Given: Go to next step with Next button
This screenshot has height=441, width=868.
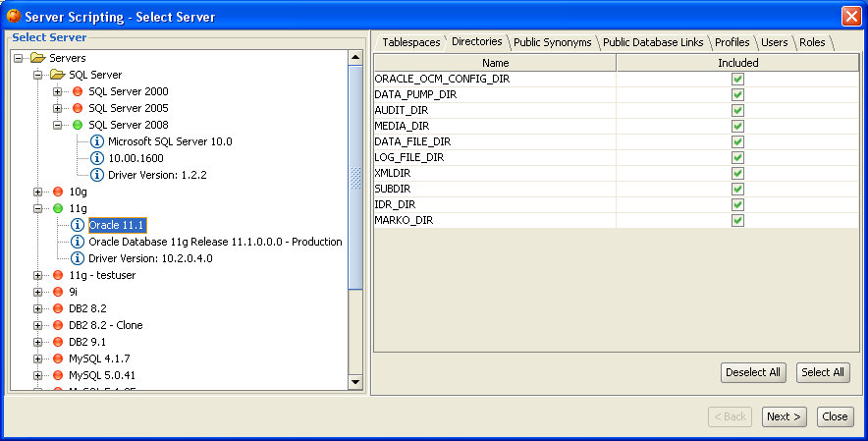Looking at the screenshot, I should point(784,416).
